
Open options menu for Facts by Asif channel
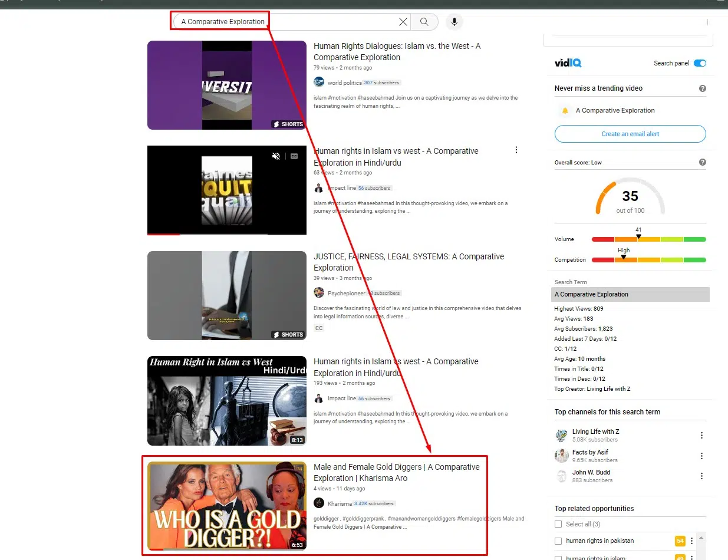[701, 456]
